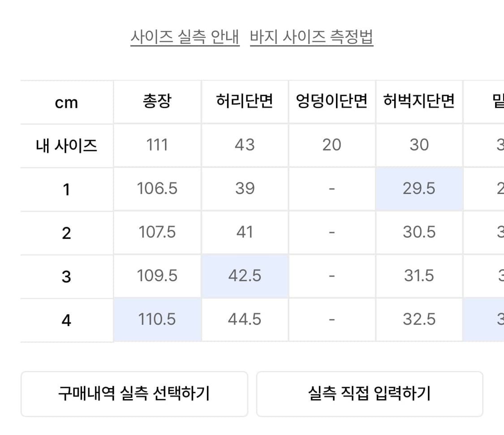Select size 2 row label
This screenshot has width=504, height=435.
pos(66,233)
